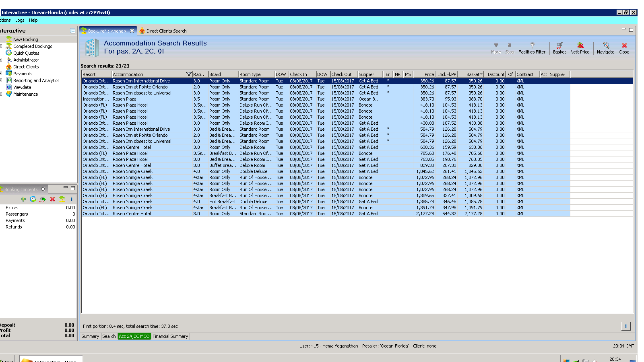
Task: Open the Basket from the results toolbar
Action: point(559,48)
